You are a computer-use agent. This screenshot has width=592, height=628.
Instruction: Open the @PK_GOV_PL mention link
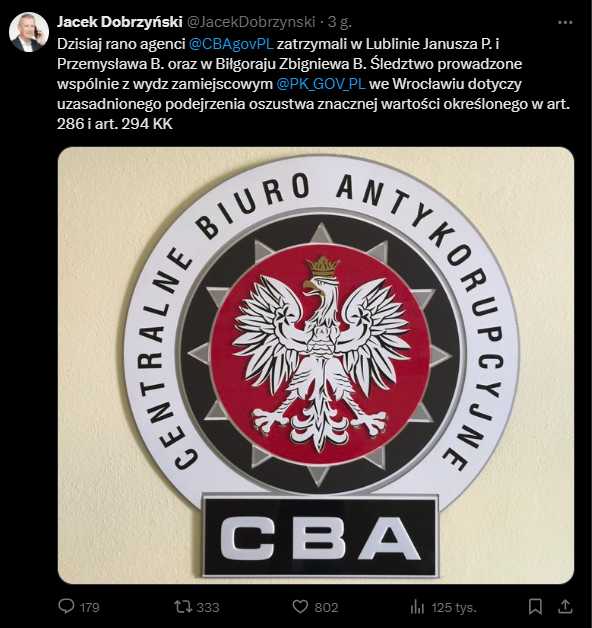coord(321,84)
